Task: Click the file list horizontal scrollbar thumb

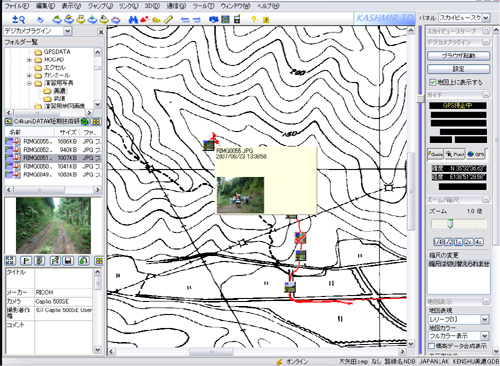Action: tap(39, 190)
